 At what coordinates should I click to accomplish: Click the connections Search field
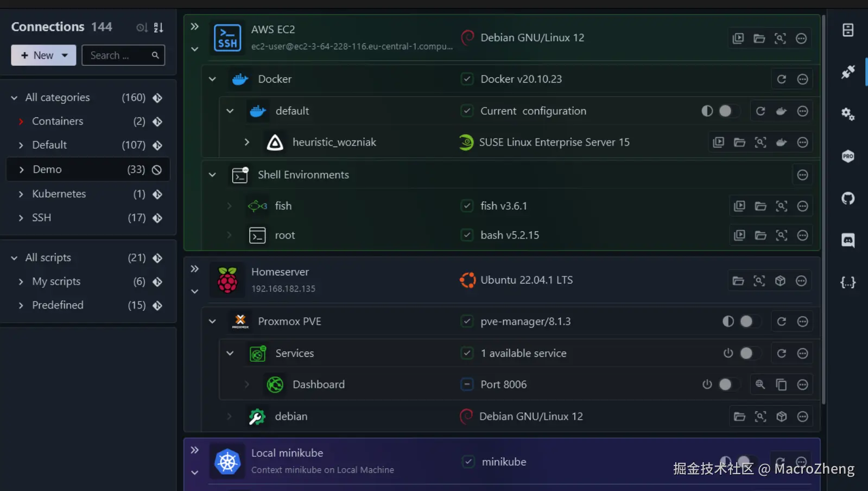[x=123, y=55]
